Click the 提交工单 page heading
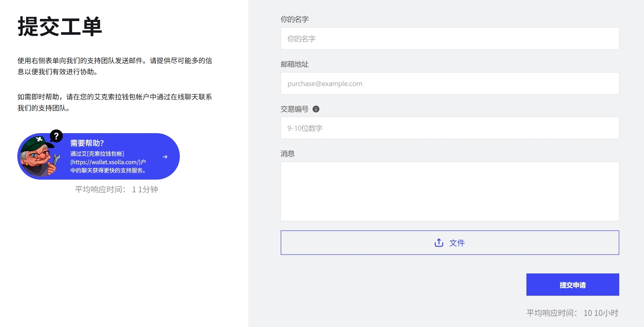644x327 pixels. pyautogui.click(x=60, y=27)
